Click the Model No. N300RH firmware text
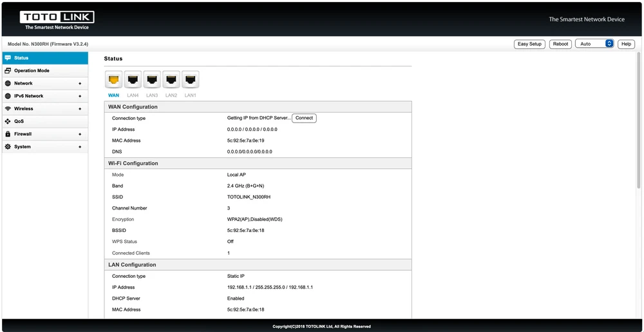The height and width of the screenshot is (332, 644). pyautogui.click(x=48, y=44)
